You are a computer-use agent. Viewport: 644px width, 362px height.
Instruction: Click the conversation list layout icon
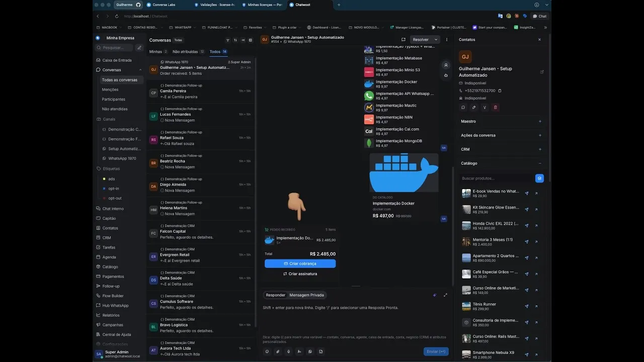[251, 40]
